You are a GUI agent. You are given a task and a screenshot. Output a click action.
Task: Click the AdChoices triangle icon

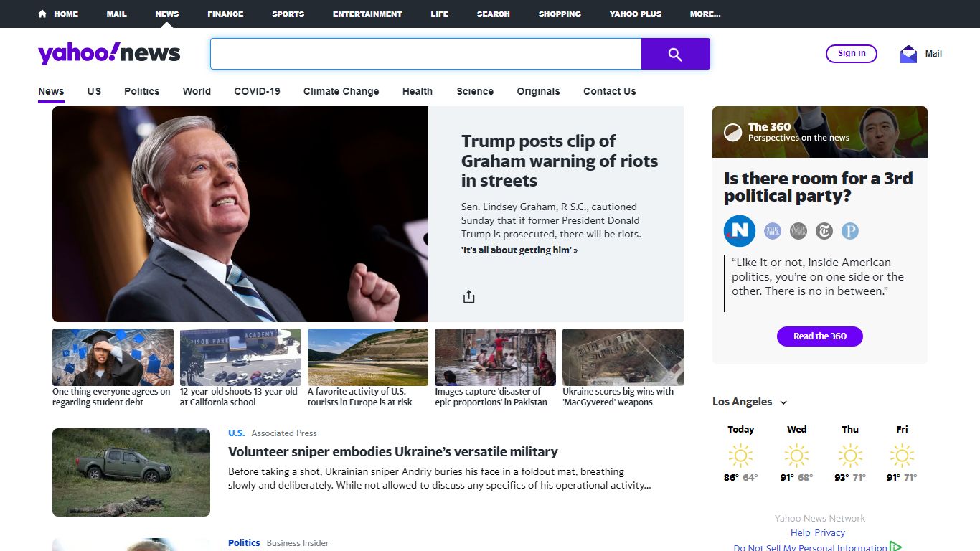tap(895, 547)
